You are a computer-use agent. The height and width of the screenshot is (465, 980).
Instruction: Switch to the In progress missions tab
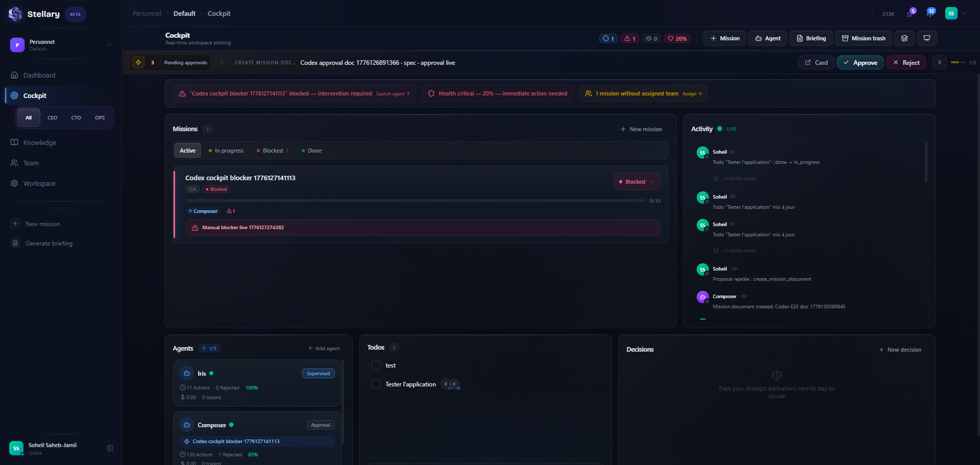coord(226,151)
